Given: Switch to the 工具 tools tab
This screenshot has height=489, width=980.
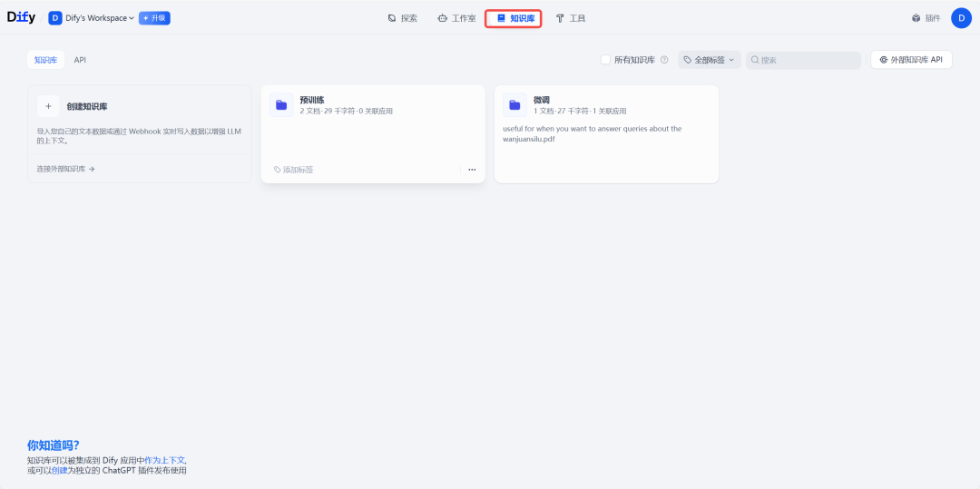Looking at the screenshot, I should 570,18.
